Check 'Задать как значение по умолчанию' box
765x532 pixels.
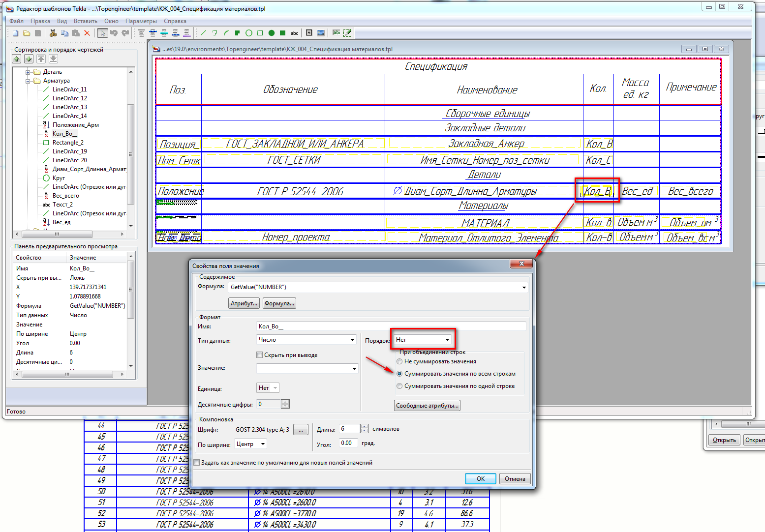197,463
